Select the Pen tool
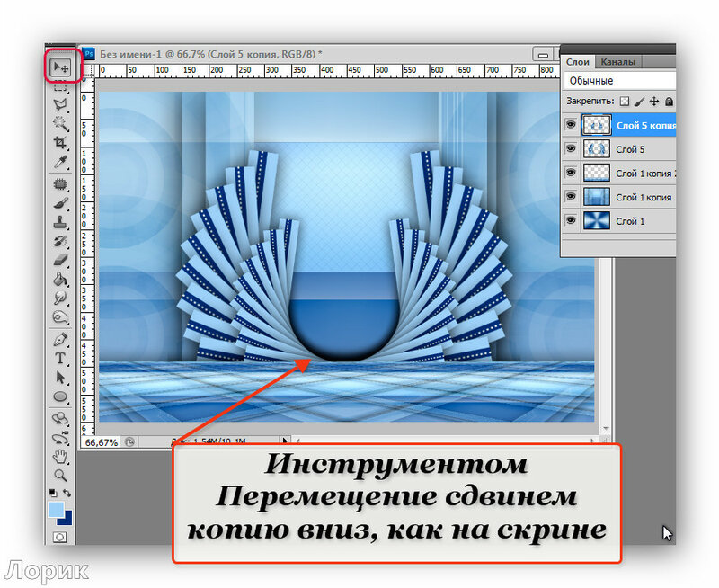This screenshot has height=588, width=719. (60, 340)
